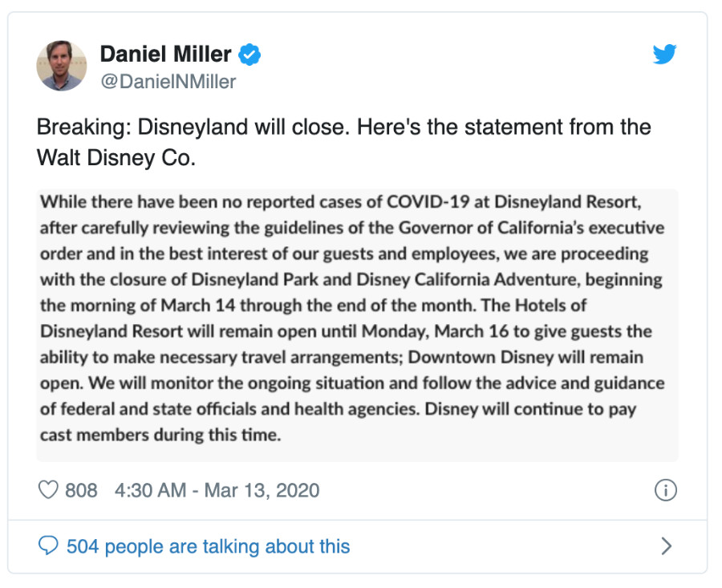Click the speech bubble reply icon

pyautogui.click(x=48, y=545)
